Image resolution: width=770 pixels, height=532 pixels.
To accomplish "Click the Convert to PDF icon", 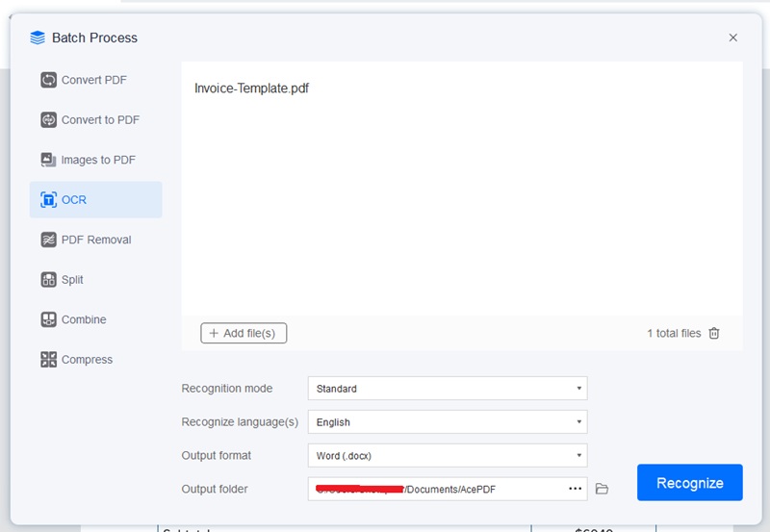I will 48,119.
